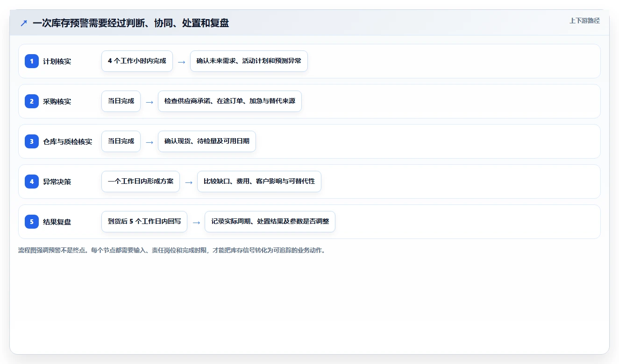
Task: Click the 到货后 5 个工作日内回写 chip
Action: coord(144,222)
